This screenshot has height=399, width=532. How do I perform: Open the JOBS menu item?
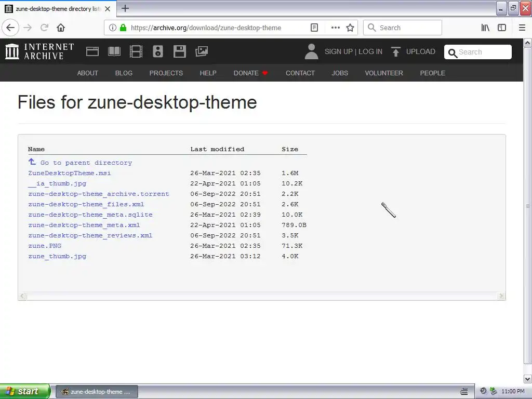tap(340, 73)
